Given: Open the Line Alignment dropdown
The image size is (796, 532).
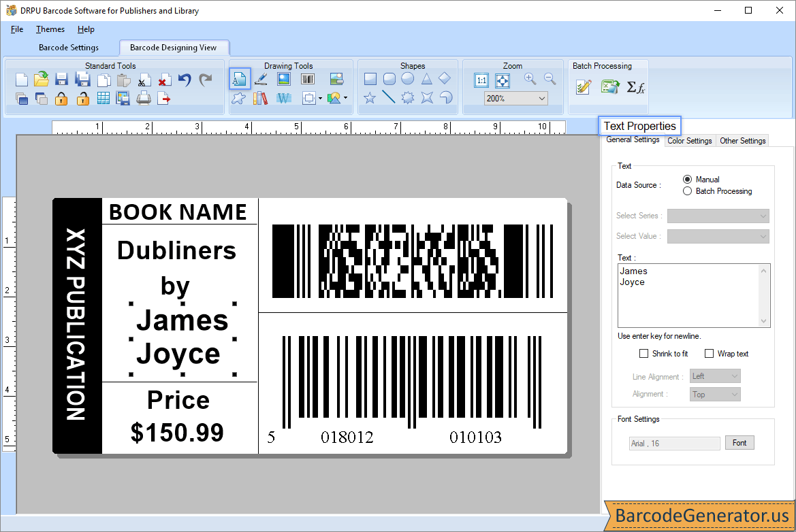Looking at the screenshot, I should (715, 376).
